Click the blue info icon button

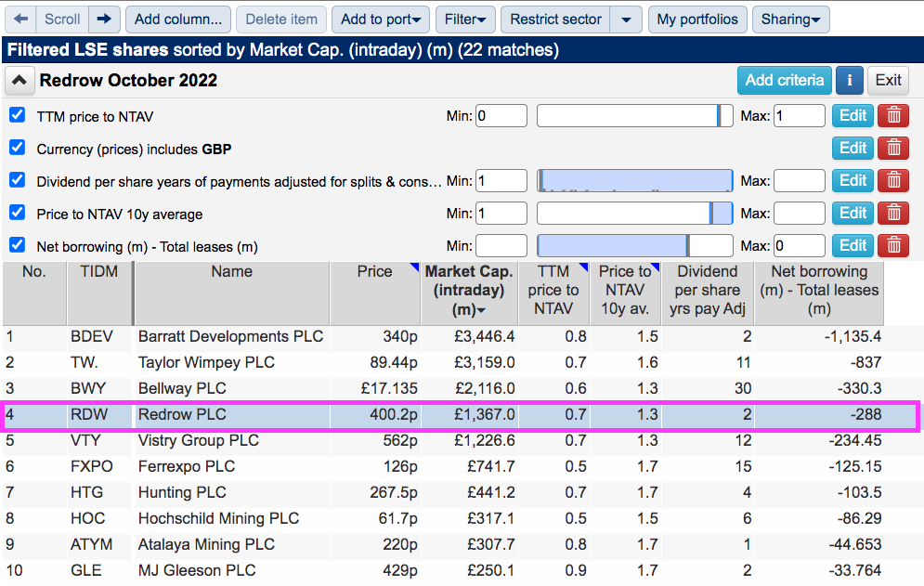click(849, 80)
